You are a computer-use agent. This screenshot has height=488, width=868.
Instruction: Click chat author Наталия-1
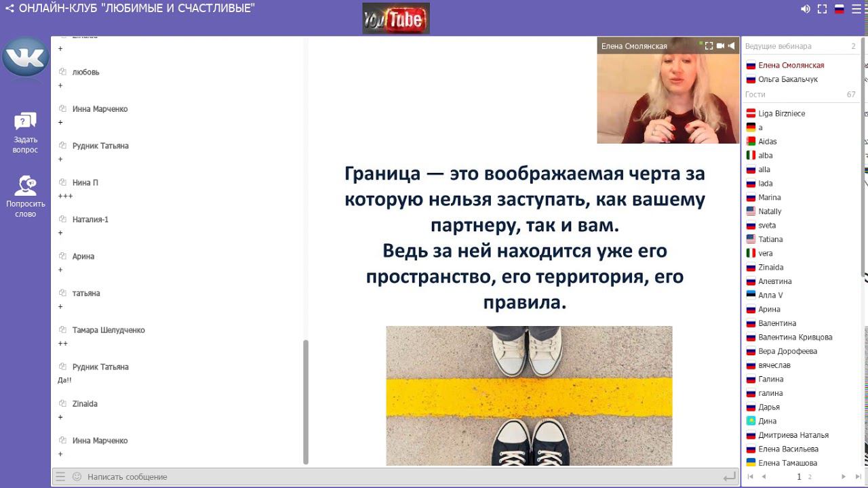pyautogui.click(x=90, y=220)
